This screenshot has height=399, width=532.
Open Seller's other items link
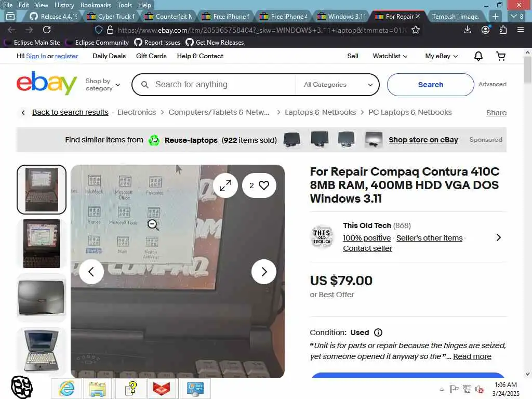[429, 238]
